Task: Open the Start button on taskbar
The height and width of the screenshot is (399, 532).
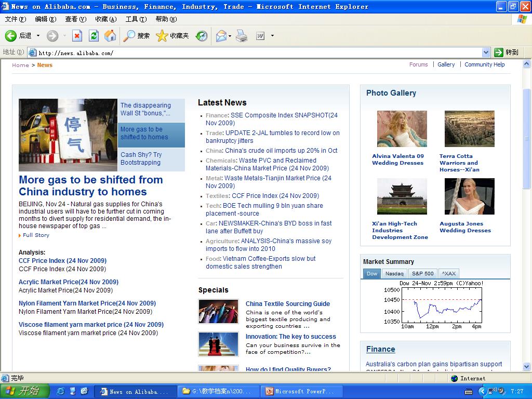Action: [x=24, y=391]
